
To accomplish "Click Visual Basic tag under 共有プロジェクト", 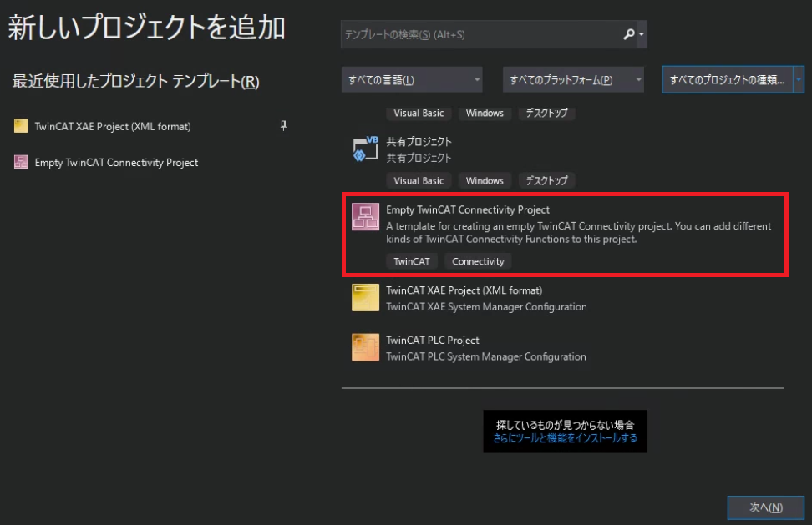I will [419, 180].
